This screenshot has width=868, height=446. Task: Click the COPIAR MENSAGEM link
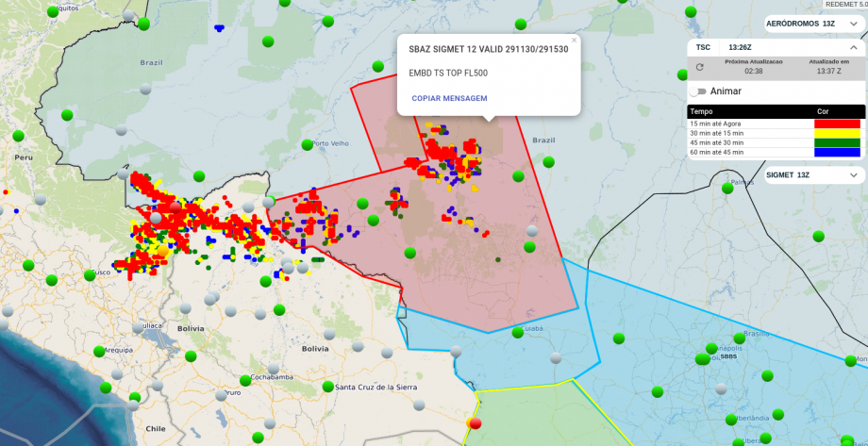point(449,98)
